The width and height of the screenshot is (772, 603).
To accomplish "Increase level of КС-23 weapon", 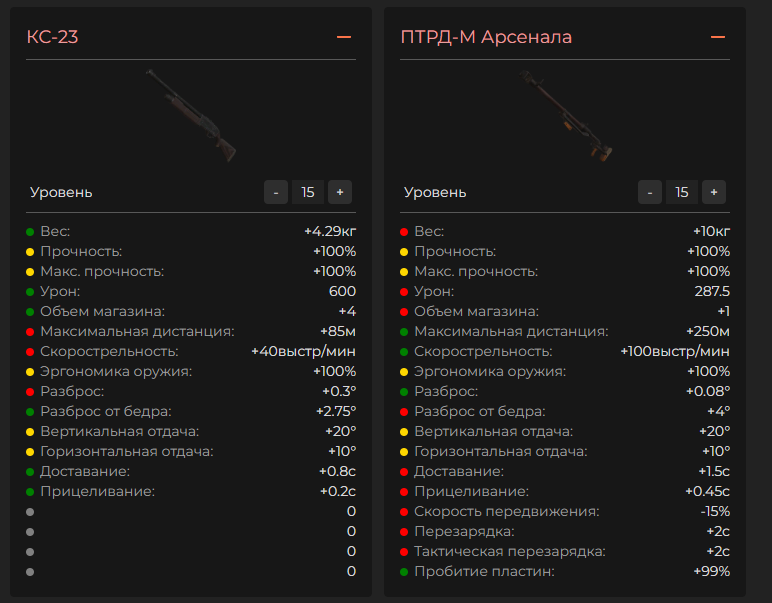I will point(339,192).
